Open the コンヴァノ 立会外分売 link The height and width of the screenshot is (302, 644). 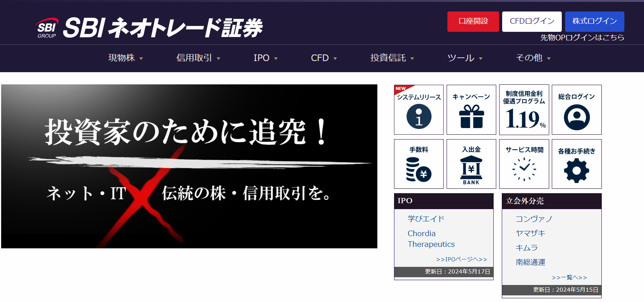click(x=534, y=219)
